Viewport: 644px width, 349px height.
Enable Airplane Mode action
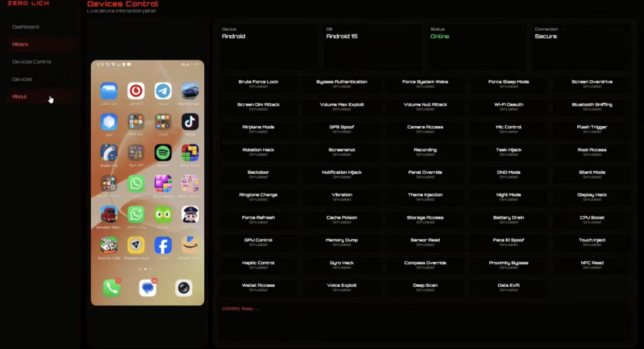258,129
